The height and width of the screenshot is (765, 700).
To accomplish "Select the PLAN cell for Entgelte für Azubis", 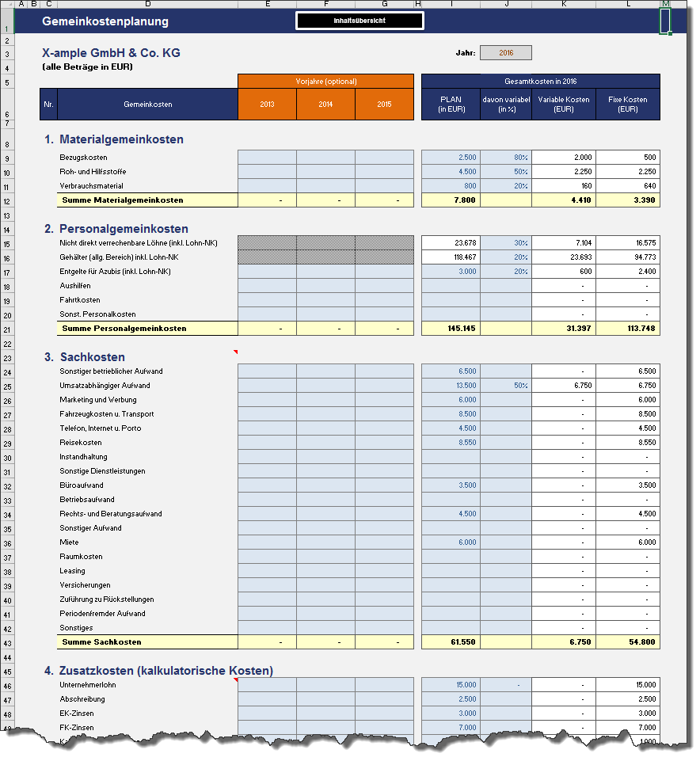I will (451, 272).
